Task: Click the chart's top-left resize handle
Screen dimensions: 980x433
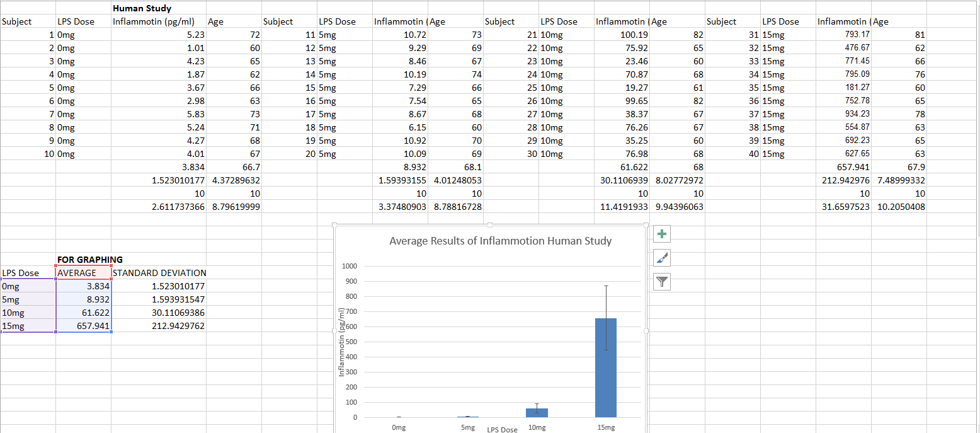Action: pyautogui.click(x=335, y=225)
